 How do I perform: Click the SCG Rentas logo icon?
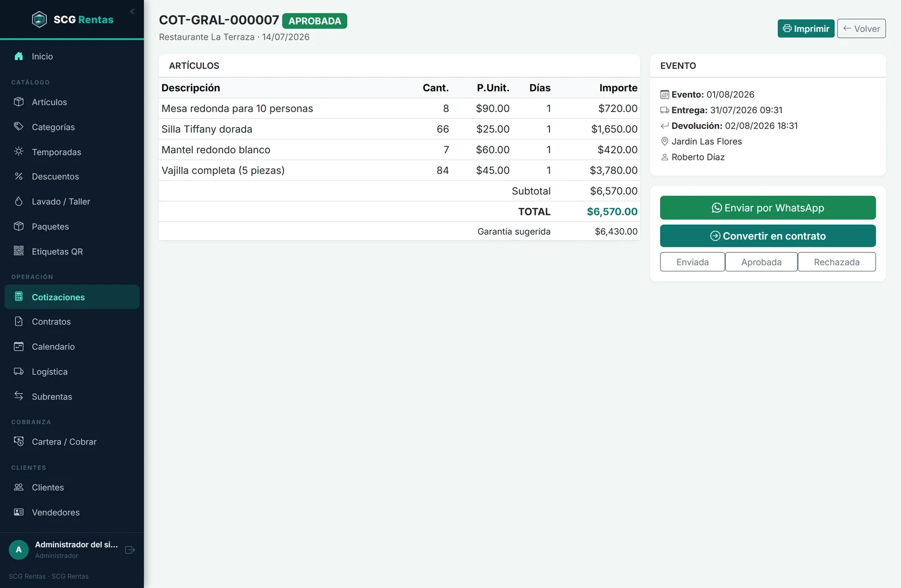point(39,20)
